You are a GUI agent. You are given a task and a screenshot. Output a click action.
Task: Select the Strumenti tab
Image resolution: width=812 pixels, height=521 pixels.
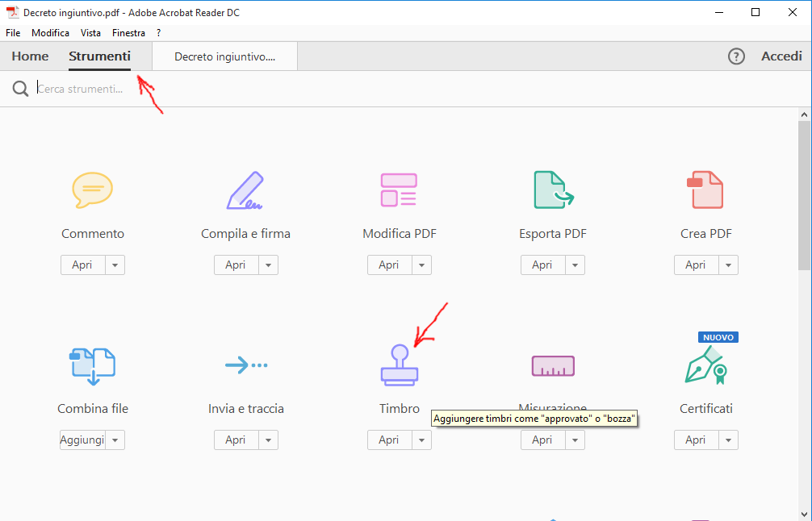click(x=99, y=56)
